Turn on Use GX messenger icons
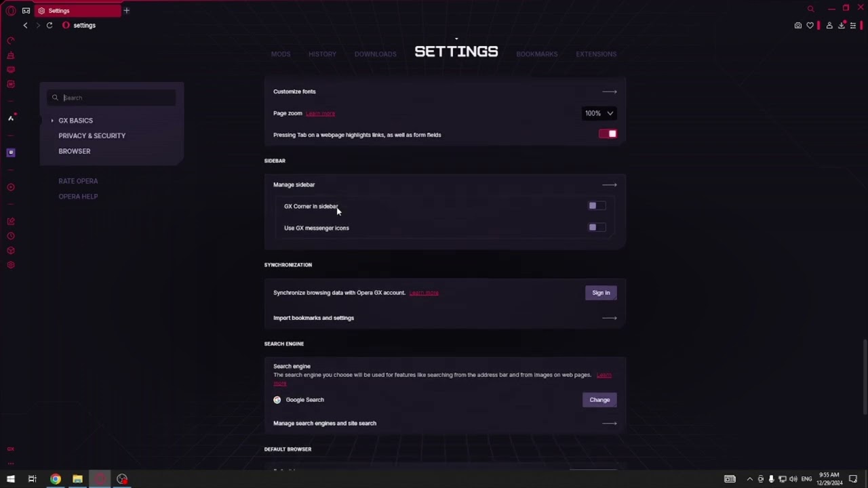Screen dimensions: 868x488 pyautogui.click(x=596, y=228)
